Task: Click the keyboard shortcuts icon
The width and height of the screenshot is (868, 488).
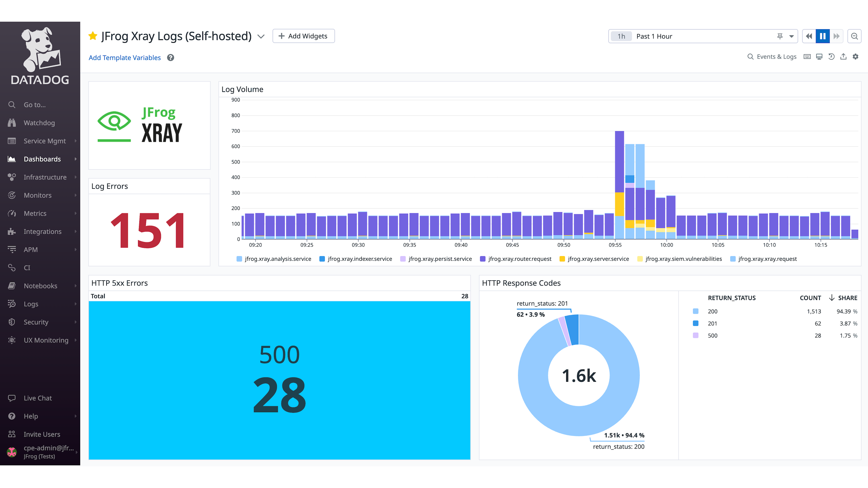Action: click(807, 57)
